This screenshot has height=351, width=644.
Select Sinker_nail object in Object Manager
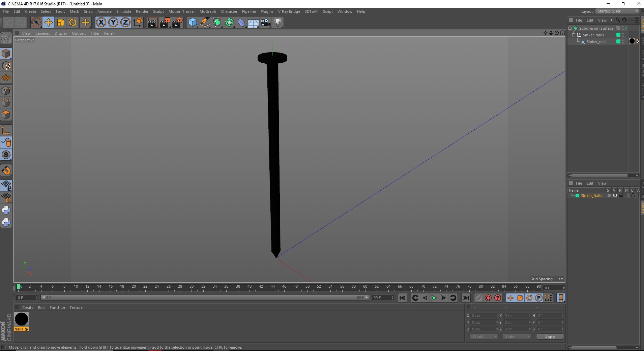click(596, 42)
